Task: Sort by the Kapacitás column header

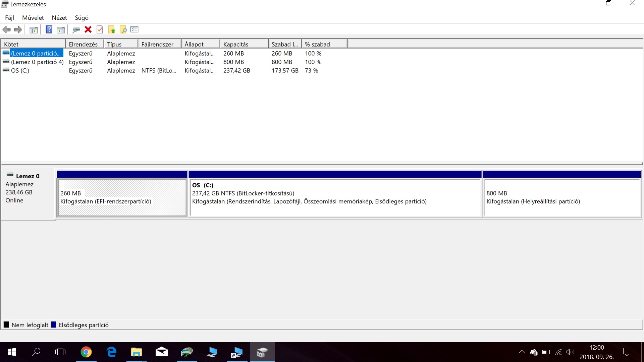Action: click(x=244, y=44)
